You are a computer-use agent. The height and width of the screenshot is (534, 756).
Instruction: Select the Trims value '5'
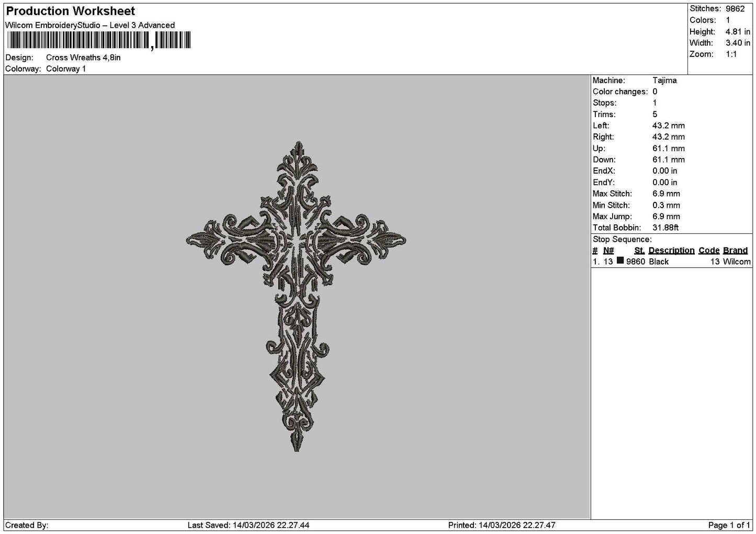(x=655, y=115)
